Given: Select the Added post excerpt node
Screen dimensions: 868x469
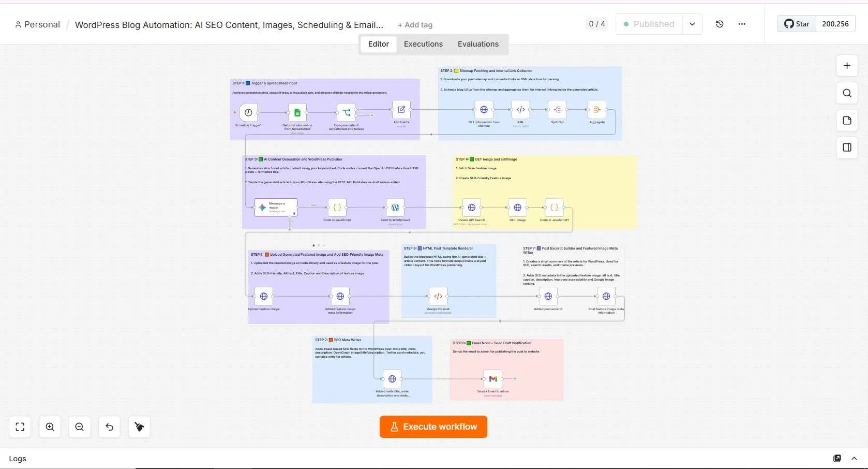Looking at the screenshot, I should click(x=548, y=297).
